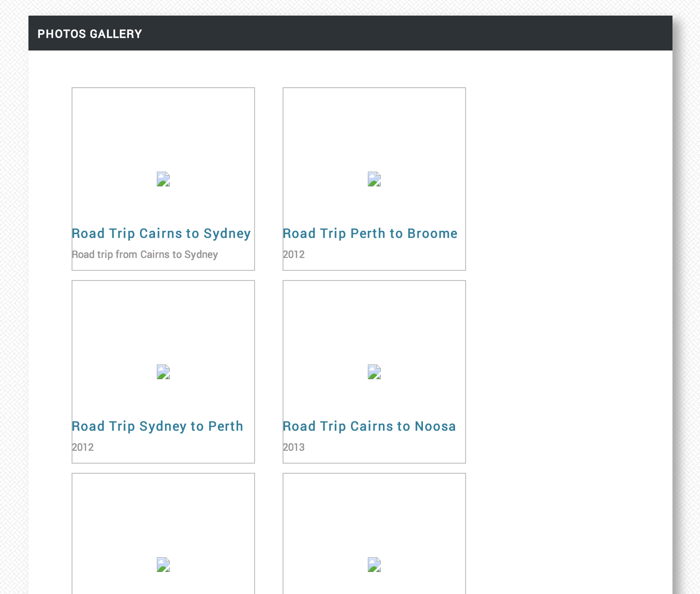This screenshot has width=700, height=594.
Task: Select the 2013 caption under Cairns to Noosa
Action: (294, 447)
